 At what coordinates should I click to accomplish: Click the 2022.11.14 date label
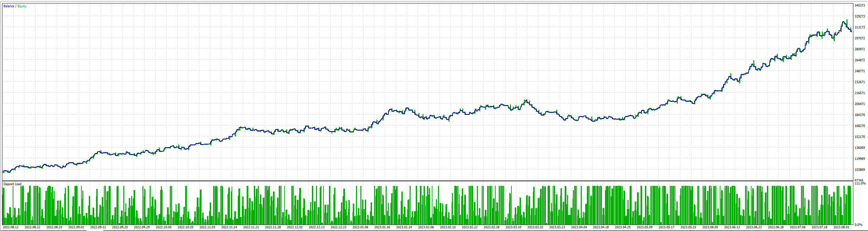click(229, 227)
